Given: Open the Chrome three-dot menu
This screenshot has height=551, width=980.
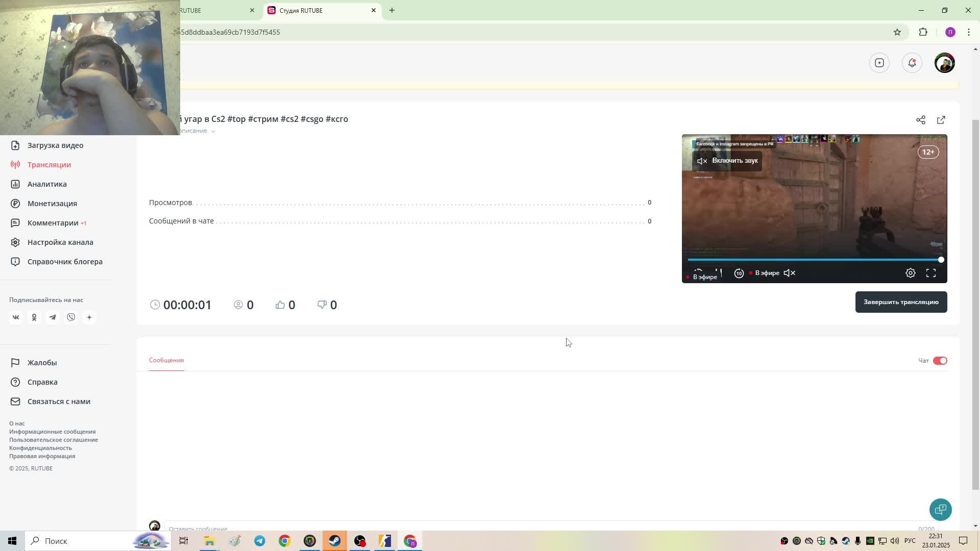Looking at the screenshot, I should (x=968, y=32).
